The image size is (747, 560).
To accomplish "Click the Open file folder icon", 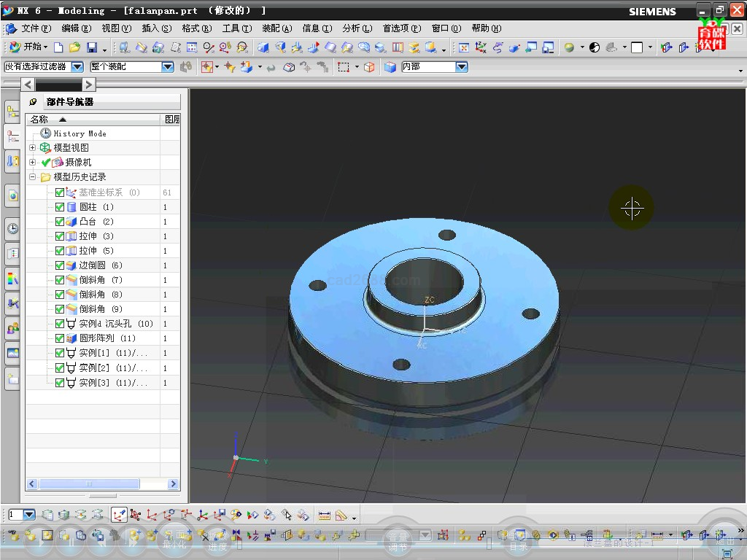I will coord(75,47).
